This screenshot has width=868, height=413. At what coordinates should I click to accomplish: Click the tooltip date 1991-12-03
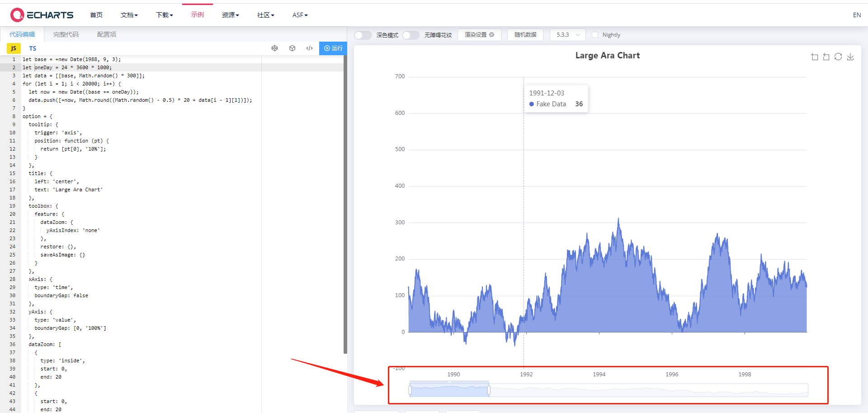547,93
